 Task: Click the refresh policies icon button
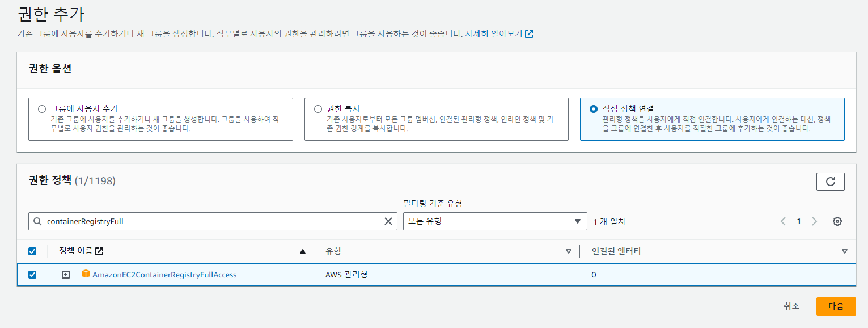click(830, 182)
